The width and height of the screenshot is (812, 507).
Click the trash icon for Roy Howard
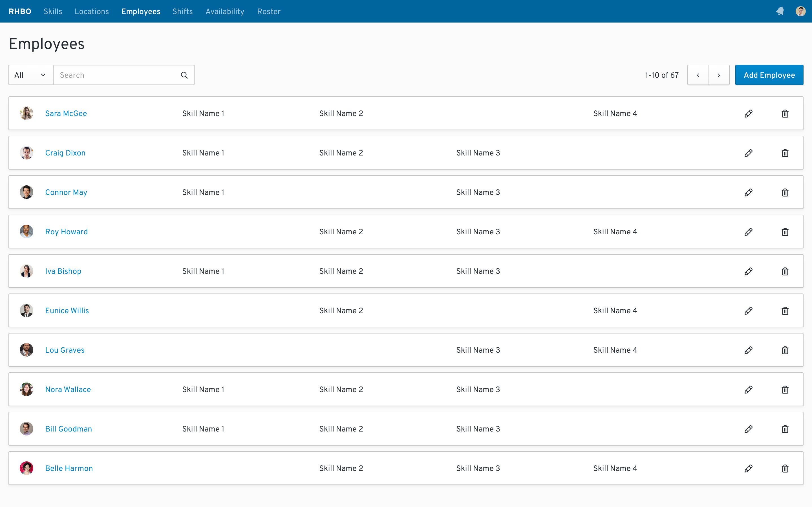pyautogui.click(x=785, y=232)
